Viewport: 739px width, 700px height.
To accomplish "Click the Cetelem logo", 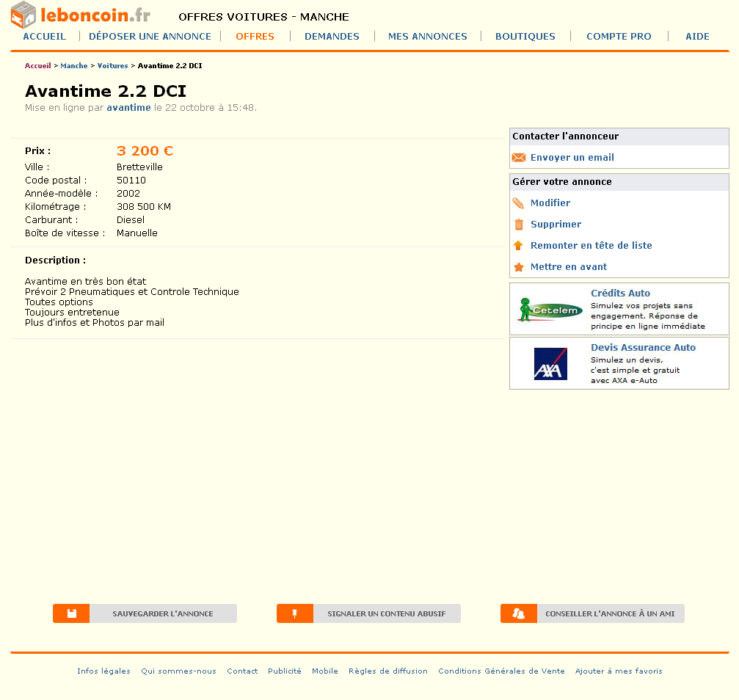I will coord(550,310).
